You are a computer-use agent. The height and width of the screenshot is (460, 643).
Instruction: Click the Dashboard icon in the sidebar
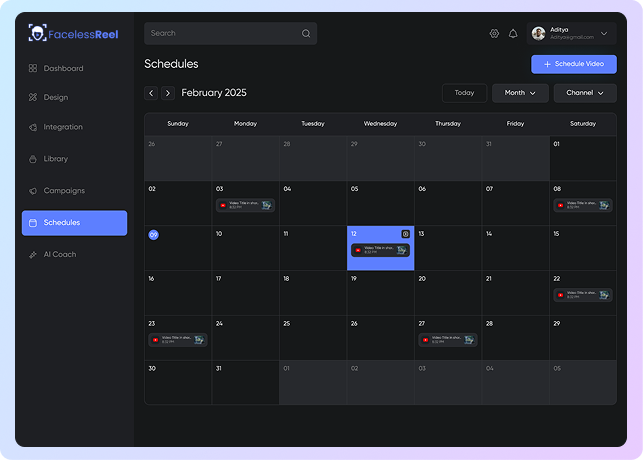33,69
